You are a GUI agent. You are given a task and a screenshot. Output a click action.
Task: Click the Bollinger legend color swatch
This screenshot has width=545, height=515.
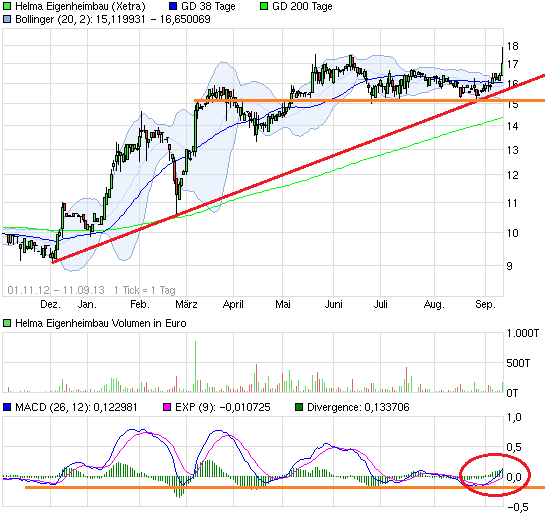coord(7,19)
